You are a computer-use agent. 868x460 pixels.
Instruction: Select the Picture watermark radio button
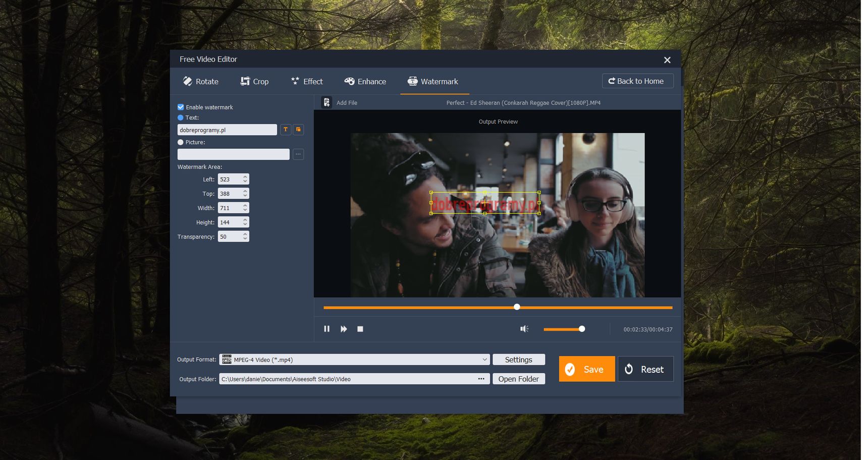tap(181, 142)
